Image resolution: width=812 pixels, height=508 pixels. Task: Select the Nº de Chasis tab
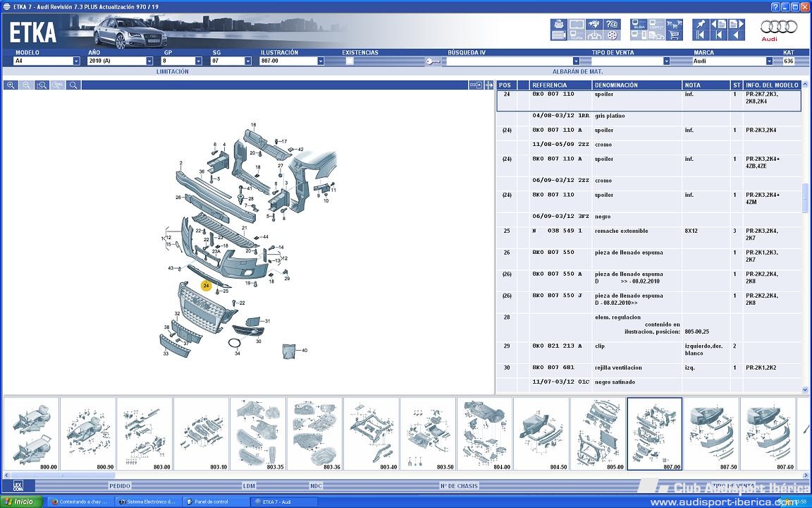pos(458,485)
